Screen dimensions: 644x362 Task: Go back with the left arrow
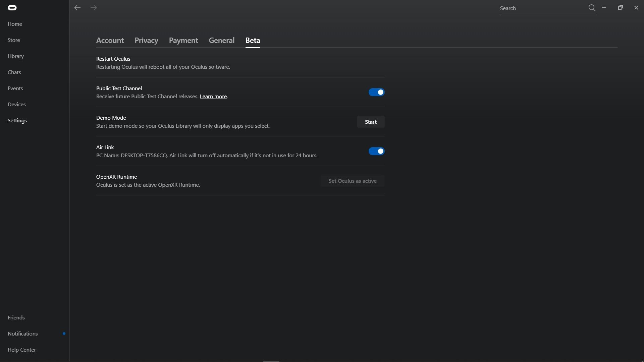pos(77,8)
